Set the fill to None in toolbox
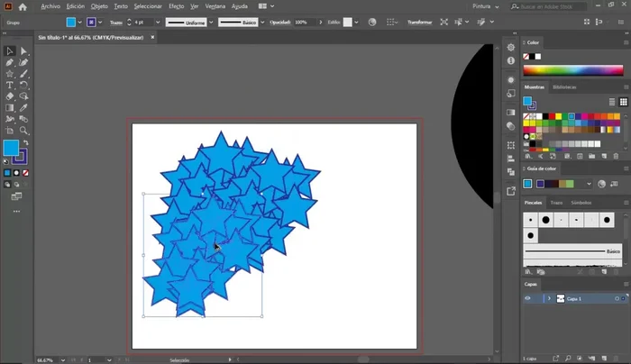This screenshot has width=631, height=364. 25,172
